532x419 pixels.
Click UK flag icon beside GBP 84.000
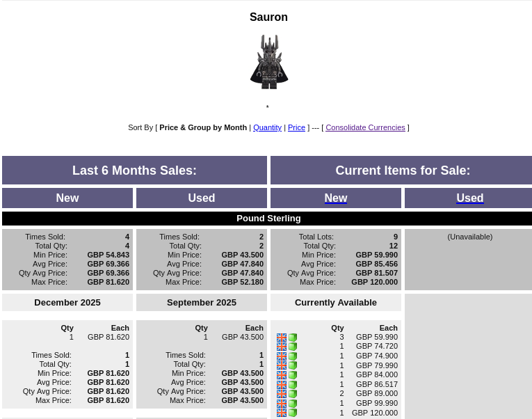(x=281, y=375)
